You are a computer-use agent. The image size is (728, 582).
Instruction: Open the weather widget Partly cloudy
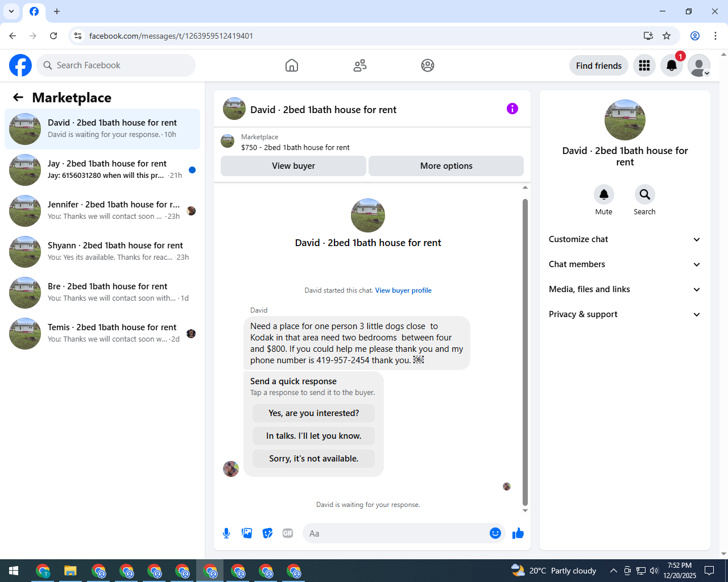click(x=554, y=571)
